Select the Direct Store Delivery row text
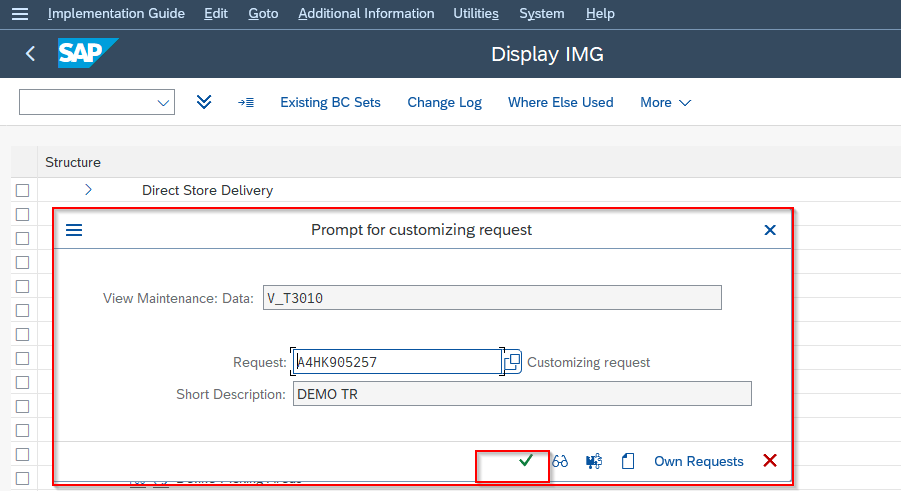This screenshot has height=491, width=901. coord(207,190)
